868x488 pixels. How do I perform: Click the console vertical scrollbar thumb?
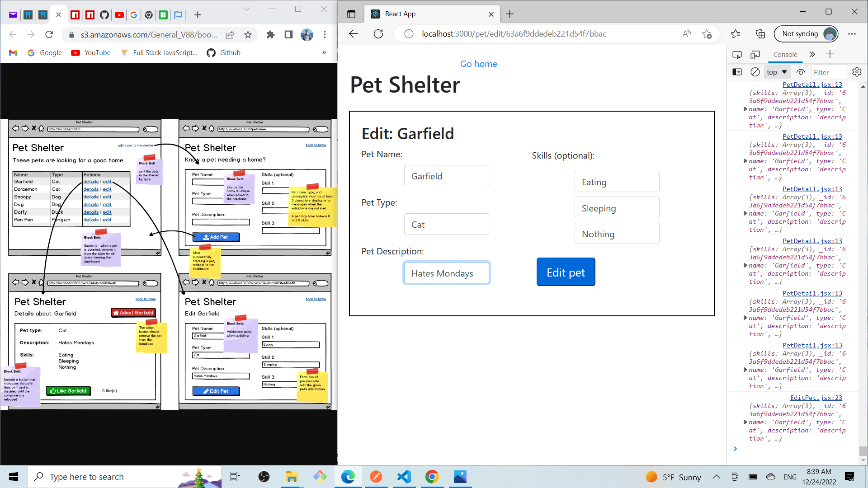[863, 450]
